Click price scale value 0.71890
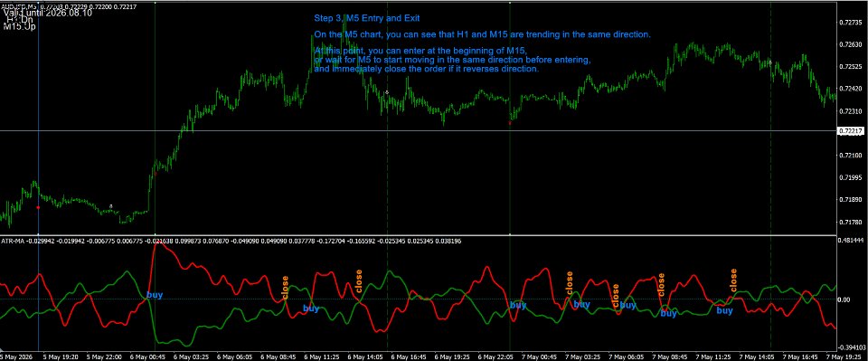Viewport: 868px width, 361px height. (x=850, y=200)
